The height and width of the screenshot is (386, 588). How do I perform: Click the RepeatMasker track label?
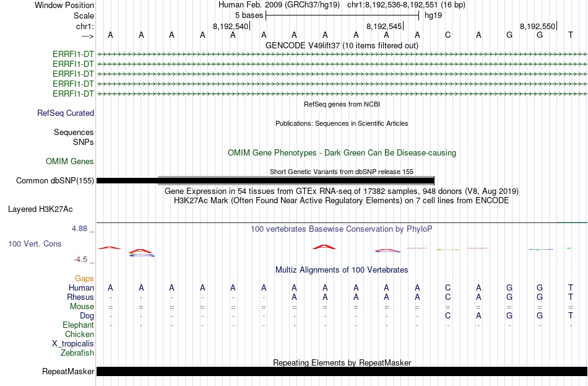coord(68,372)
